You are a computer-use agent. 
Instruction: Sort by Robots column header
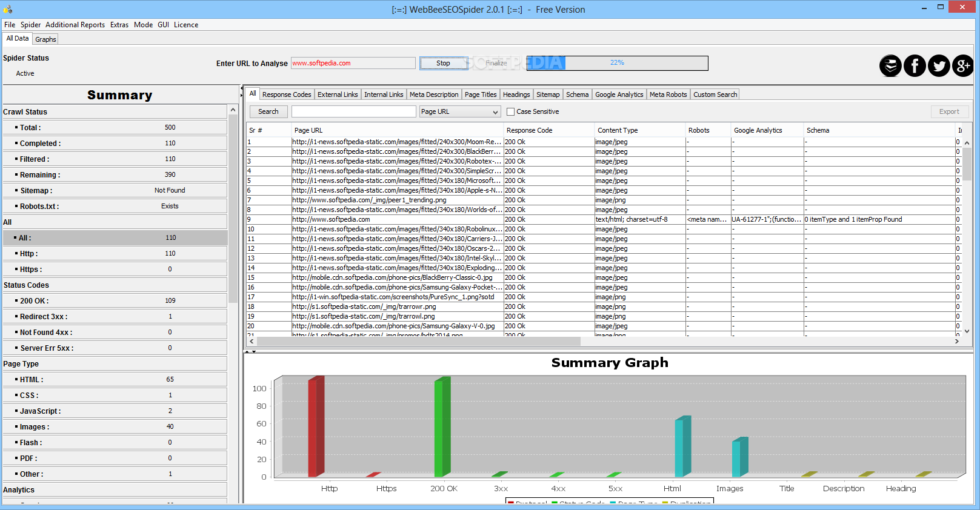coord(708,130)
